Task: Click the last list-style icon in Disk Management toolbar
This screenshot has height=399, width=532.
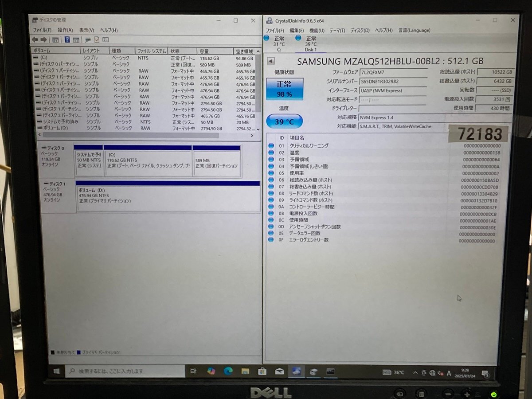Action: 106,40
